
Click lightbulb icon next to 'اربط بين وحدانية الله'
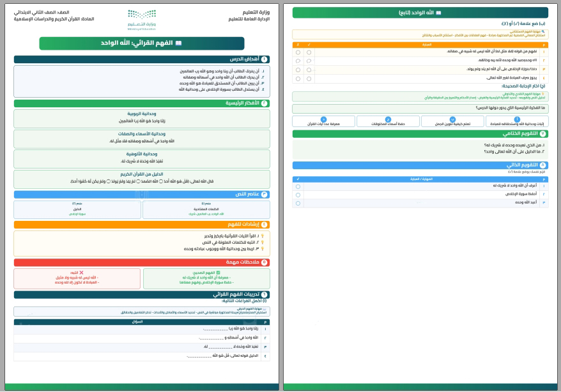(x=262, y=249)
